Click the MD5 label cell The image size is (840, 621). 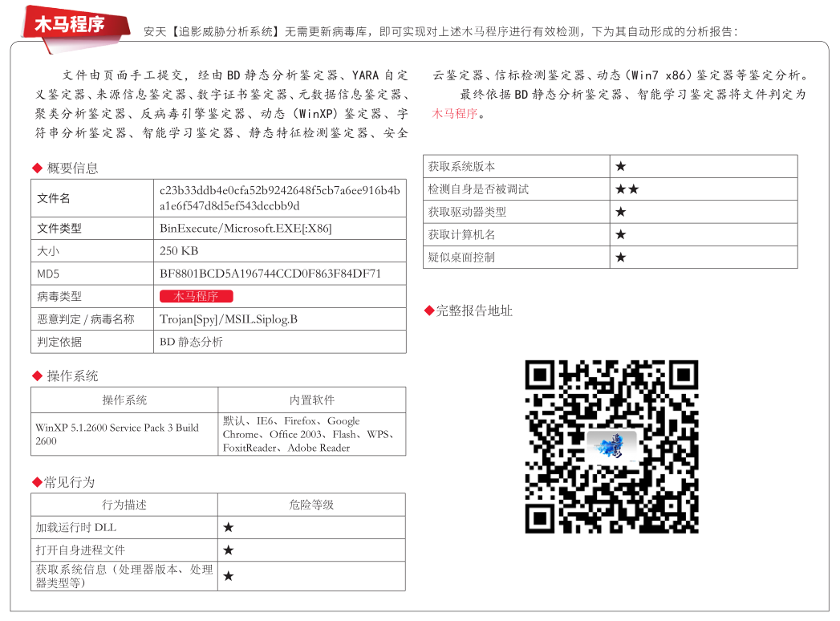[x=92, y=274]
